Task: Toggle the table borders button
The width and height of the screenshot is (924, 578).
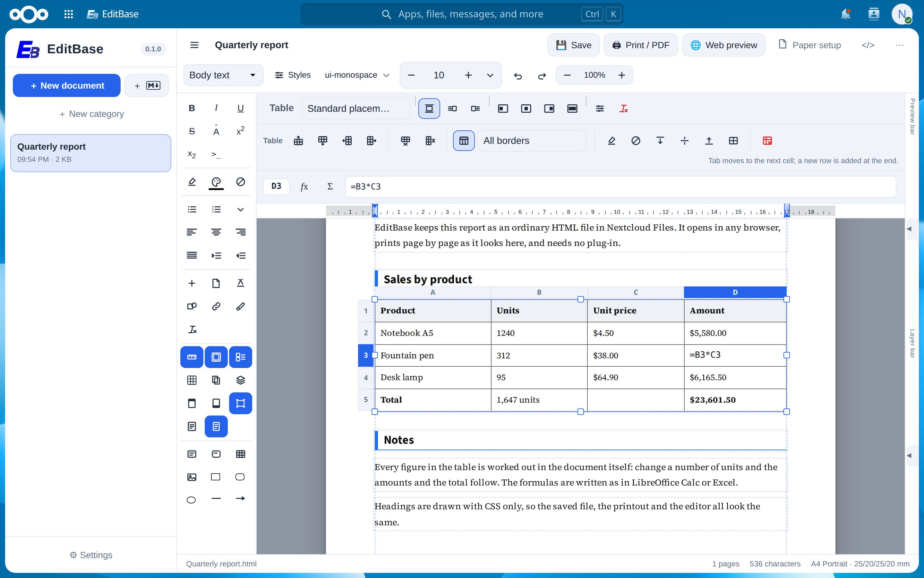Action: 464,141
